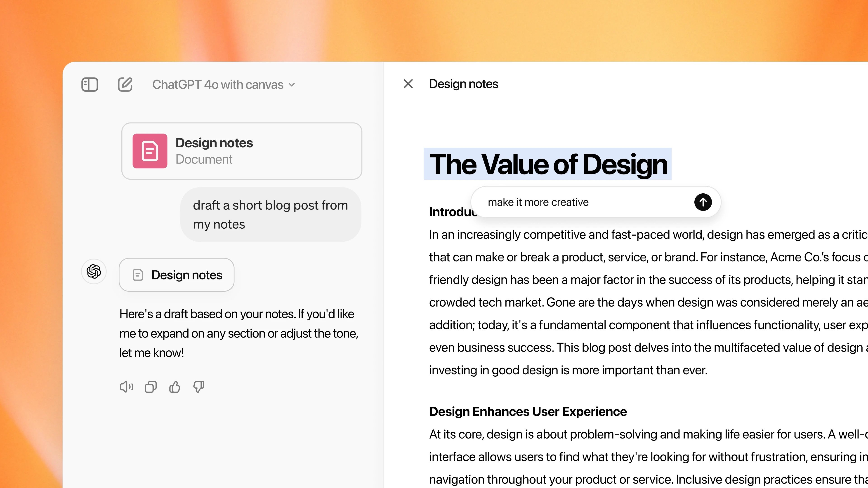Click the thumbs up feedback icon

175,387
